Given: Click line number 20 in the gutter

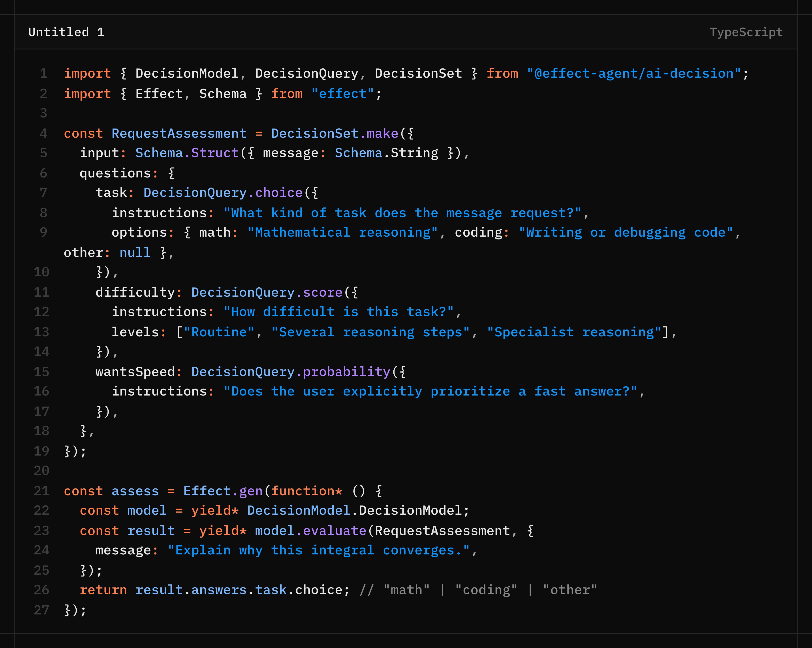Looking at the screenshot, I should [41, 471].
